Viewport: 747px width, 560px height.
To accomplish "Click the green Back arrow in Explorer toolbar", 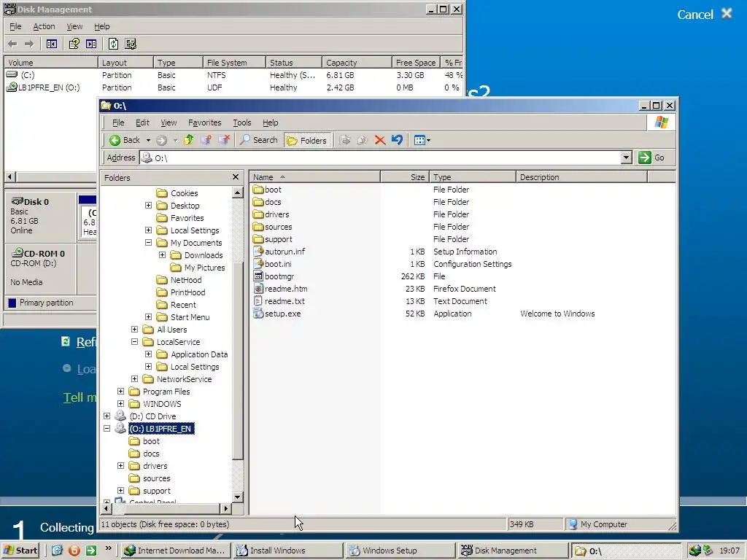I will 115,140.
